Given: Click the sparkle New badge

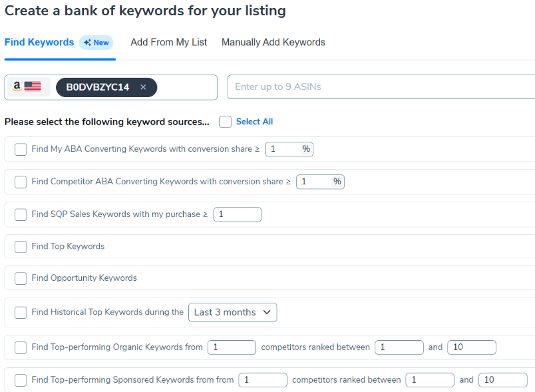Looking at the screenshot, I should (x=96, y=43).
